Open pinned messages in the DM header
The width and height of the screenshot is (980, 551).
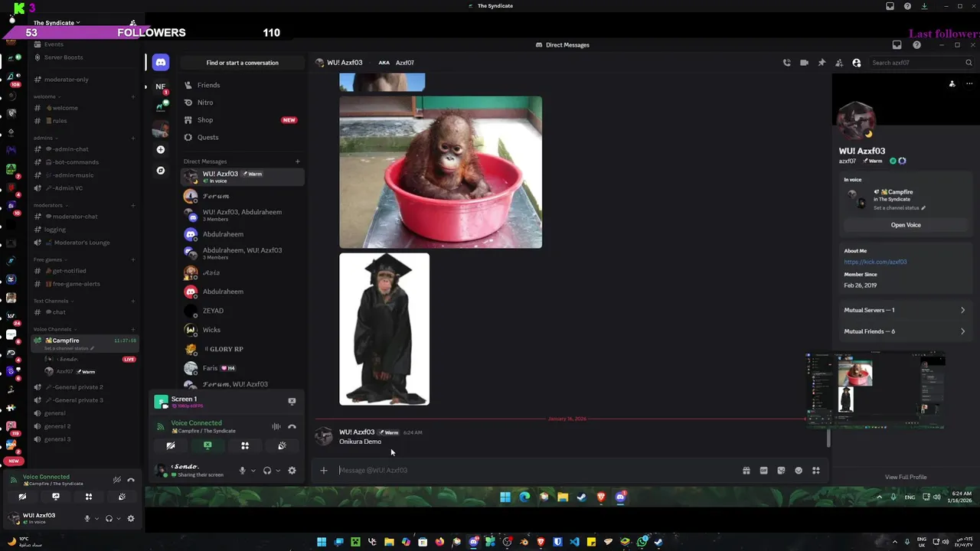pos(822,63)
